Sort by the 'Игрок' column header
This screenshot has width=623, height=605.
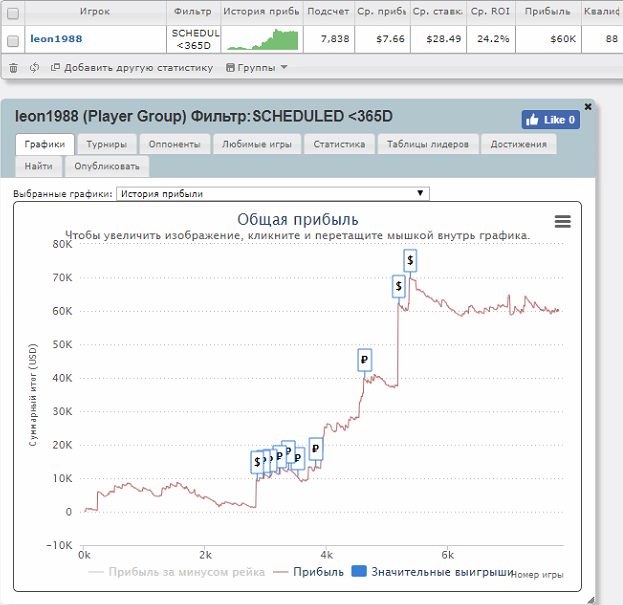(95, 12)
